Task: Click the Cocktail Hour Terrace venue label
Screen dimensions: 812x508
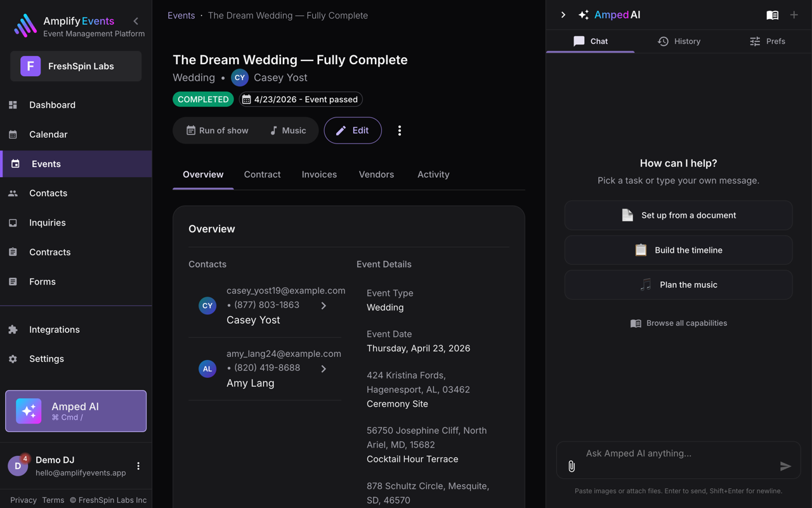Action: (412, 459)
